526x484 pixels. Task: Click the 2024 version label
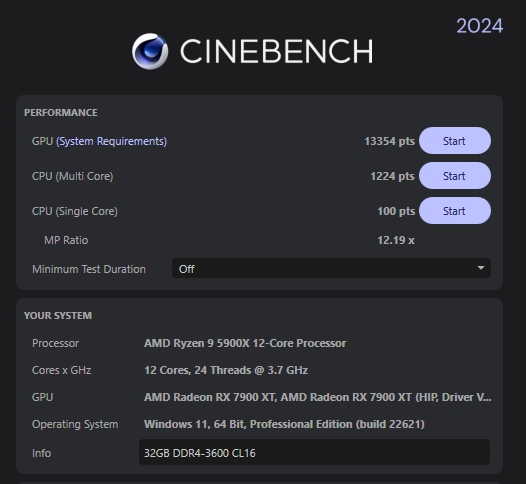479,26
